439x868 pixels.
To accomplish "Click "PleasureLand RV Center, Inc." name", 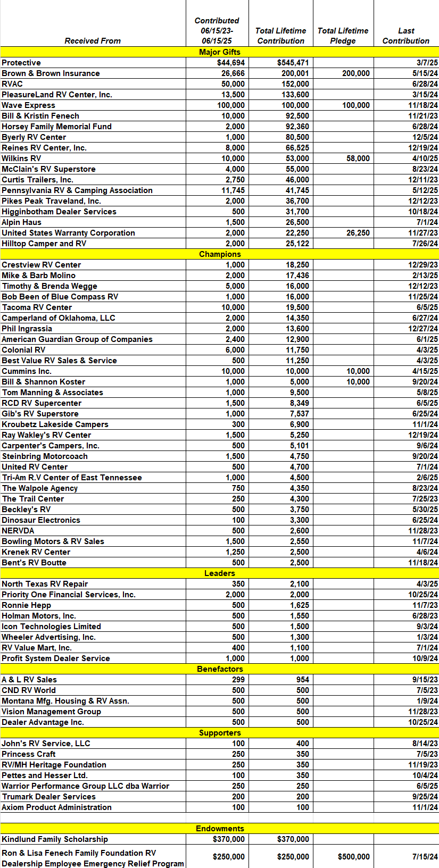I will click(57, 95).
